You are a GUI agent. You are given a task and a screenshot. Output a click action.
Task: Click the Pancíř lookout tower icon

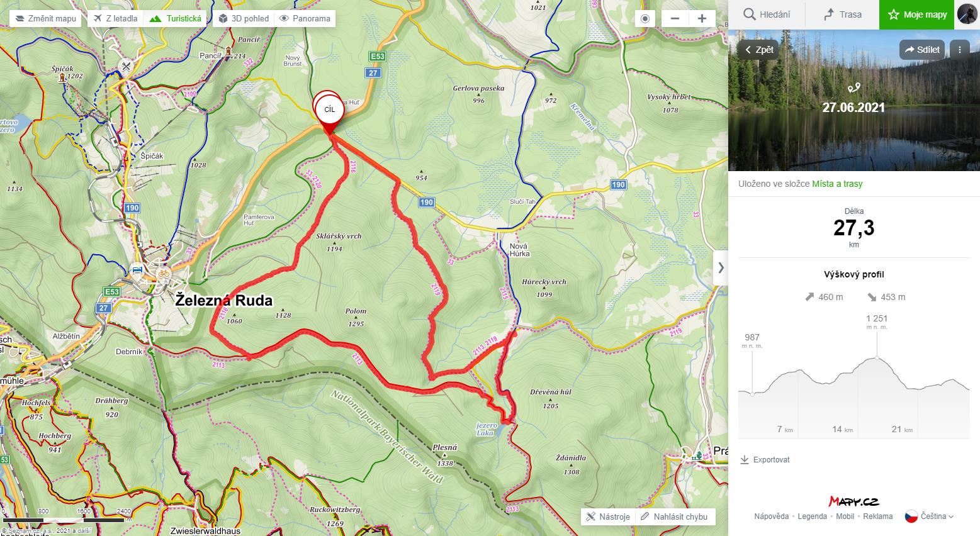pos(228,51)
